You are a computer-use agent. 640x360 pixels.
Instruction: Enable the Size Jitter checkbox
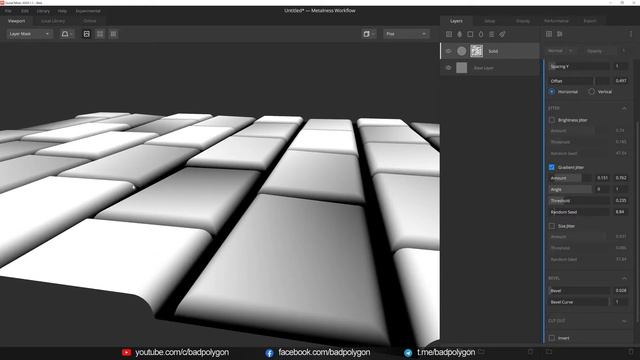tap(552, 226)
